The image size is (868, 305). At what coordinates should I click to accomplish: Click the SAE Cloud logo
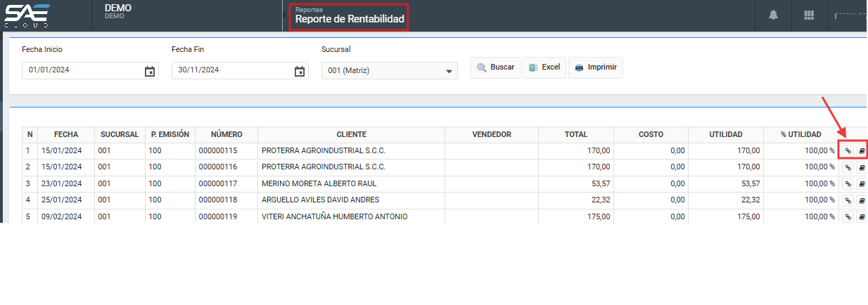[x=28, y=15]
